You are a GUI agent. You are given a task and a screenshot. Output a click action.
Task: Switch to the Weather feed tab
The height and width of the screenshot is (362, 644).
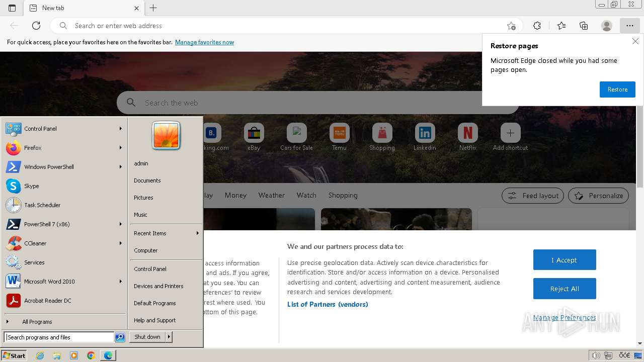[271, 195]
